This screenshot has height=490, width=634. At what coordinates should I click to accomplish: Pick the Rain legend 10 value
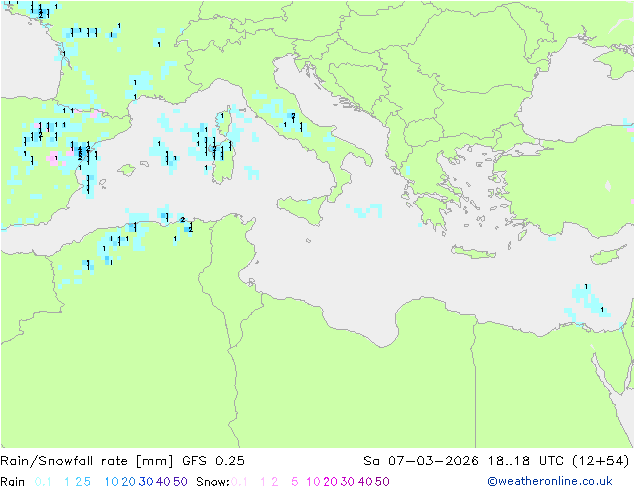pos(112,482)
